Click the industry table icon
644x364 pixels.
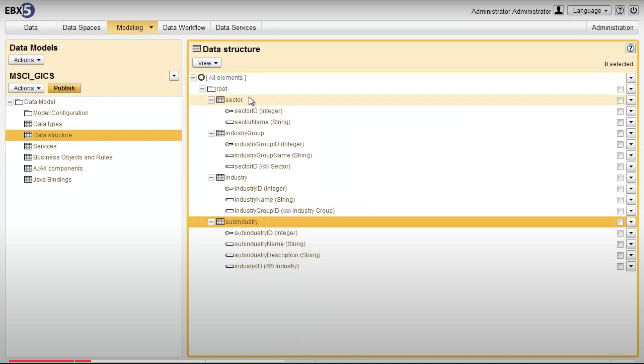[220, 177]
